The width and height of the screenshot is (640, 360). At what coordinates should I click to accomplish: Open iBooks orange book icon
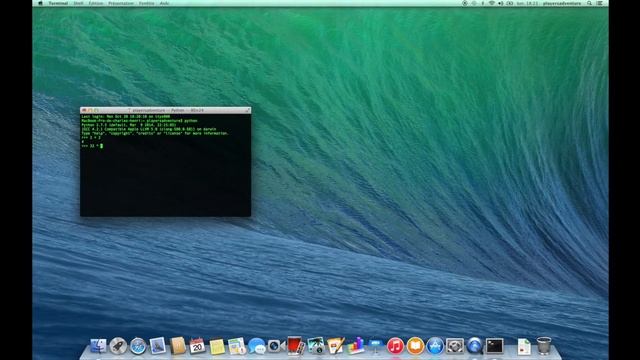pos(415,346)
